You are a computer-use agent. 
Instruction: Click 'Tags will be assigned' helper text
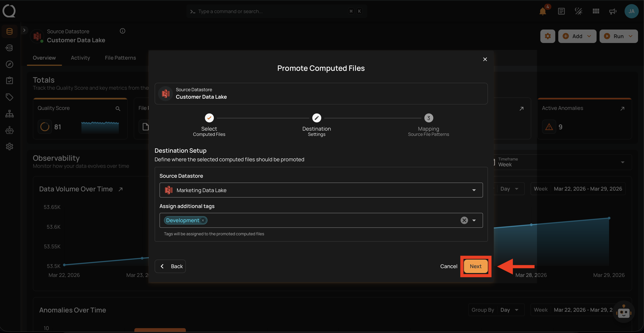click(214, 234)
